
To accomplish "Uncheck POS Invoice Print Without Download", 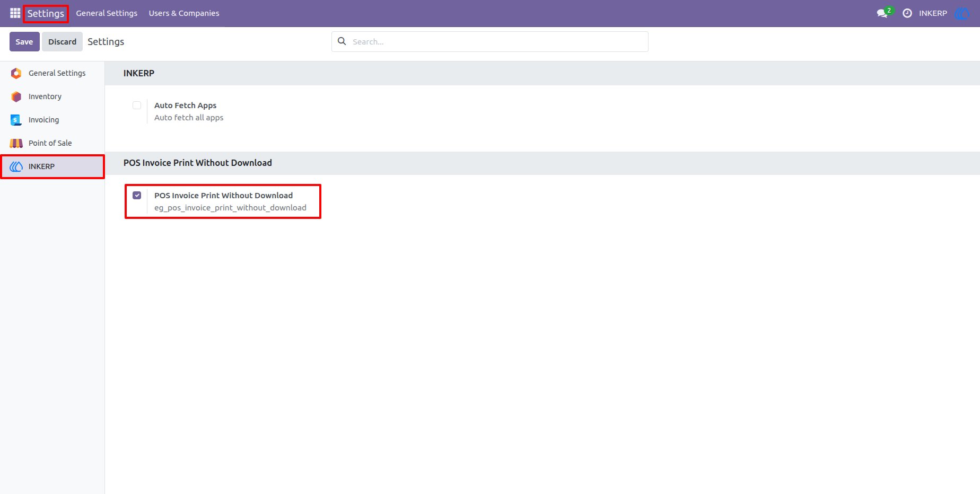I will coord(137,196).
